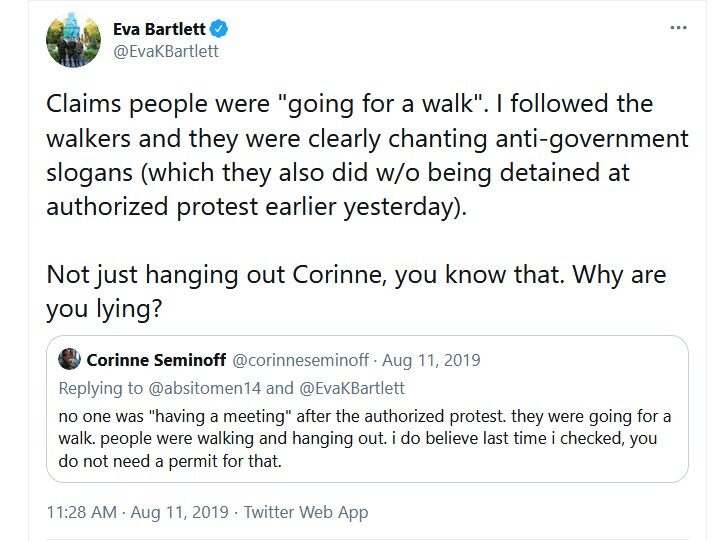
Task: Click the blue verified badge icon
Action: (x=219, y=29)
